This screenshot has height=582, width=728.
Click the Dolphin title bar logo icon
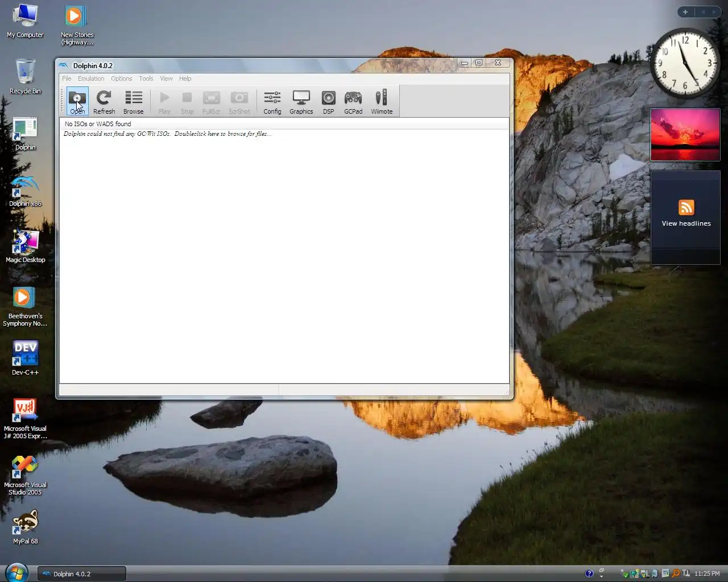(x=63, y=65)
